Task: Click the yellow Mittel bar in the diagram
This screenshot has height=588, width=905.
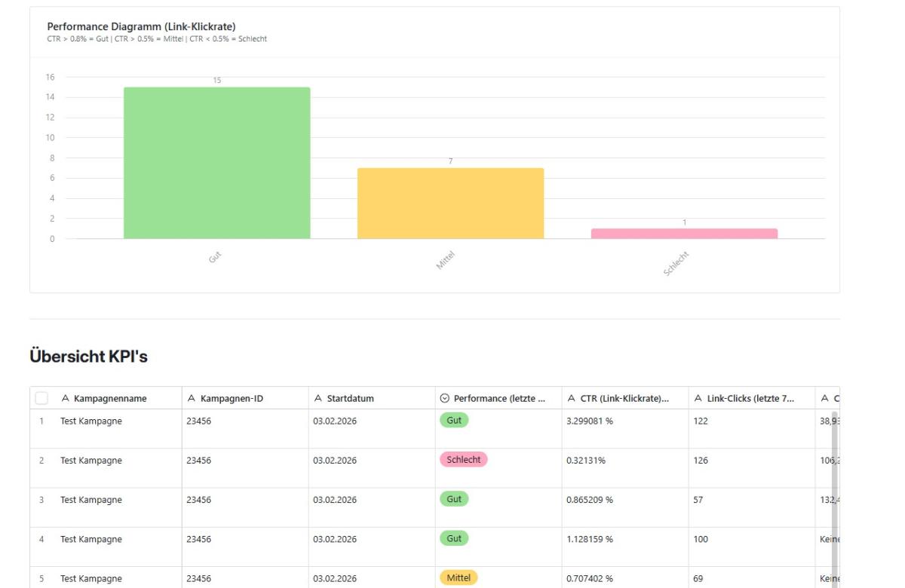Action: pos(450,204)
